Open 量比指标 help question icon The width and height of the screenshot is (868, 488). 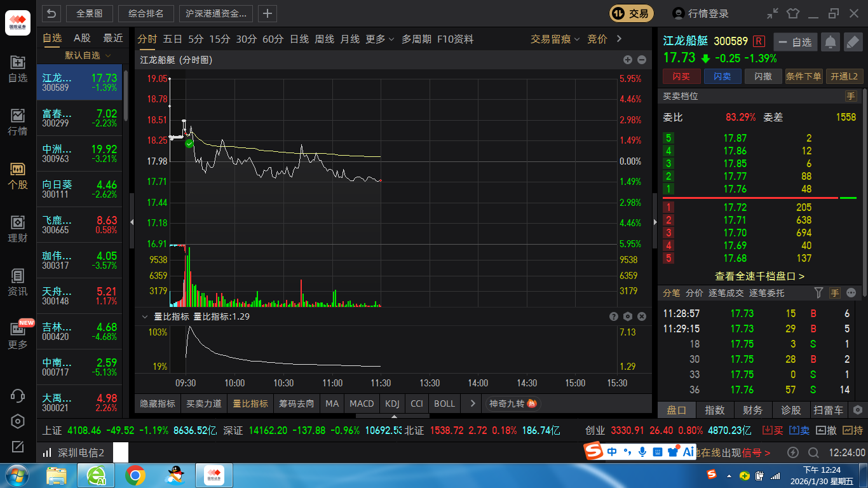614,316
